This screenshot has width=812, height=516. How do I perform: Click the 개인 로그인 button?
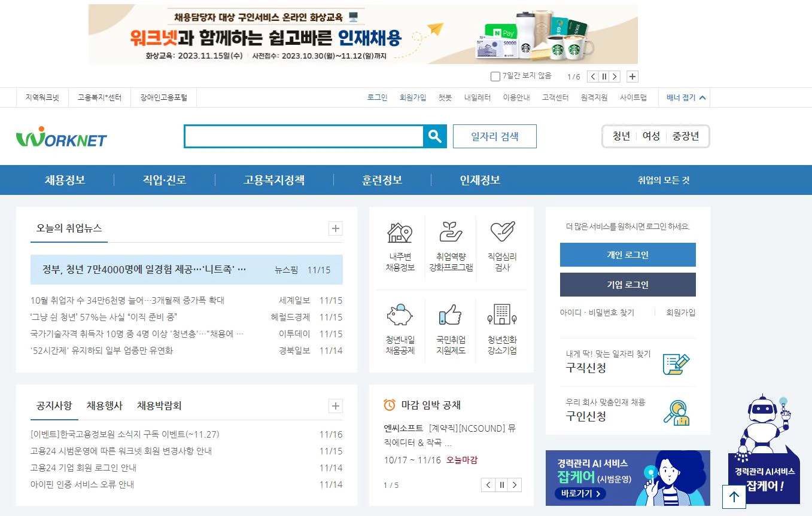tap(628, 255)
